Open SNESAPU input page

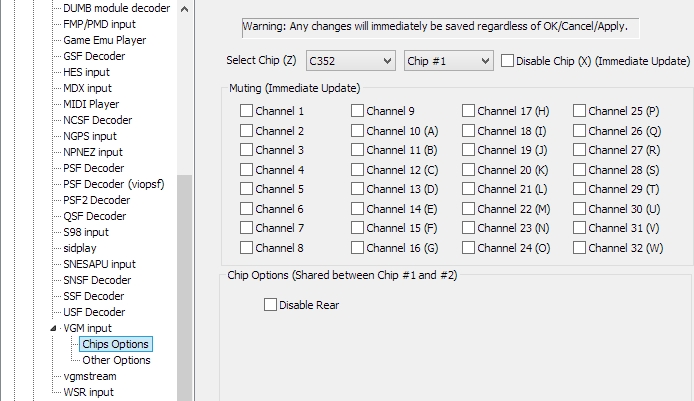(99, 264)
